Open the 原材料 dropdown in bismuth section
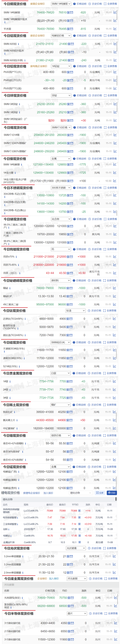 coord(61,280)
